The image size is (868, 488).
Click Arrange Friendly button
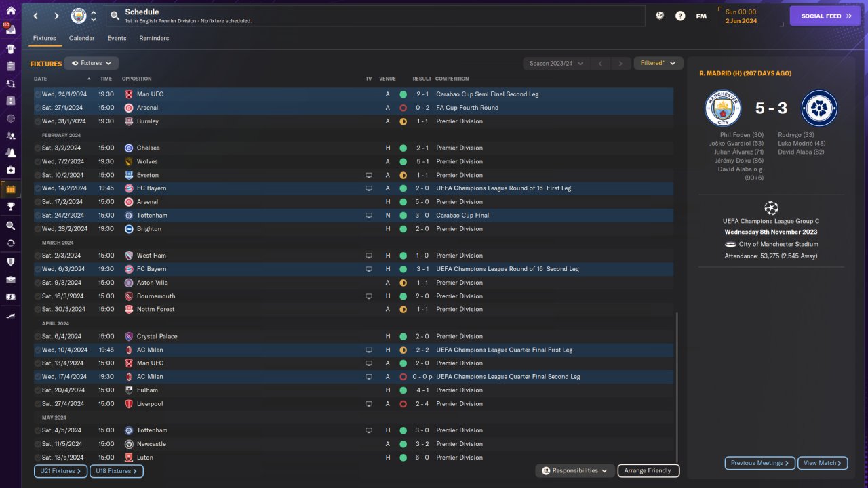648,470
